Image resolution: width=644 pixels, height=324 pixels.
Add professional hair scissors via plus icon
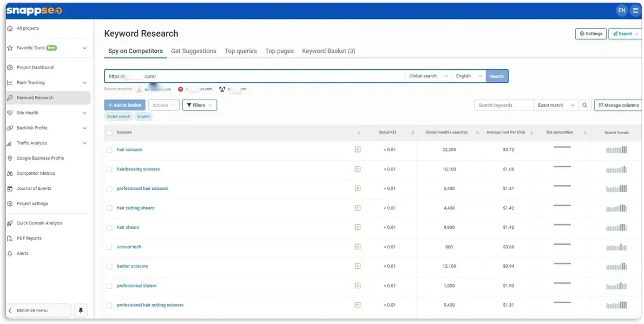coord(357,188)
